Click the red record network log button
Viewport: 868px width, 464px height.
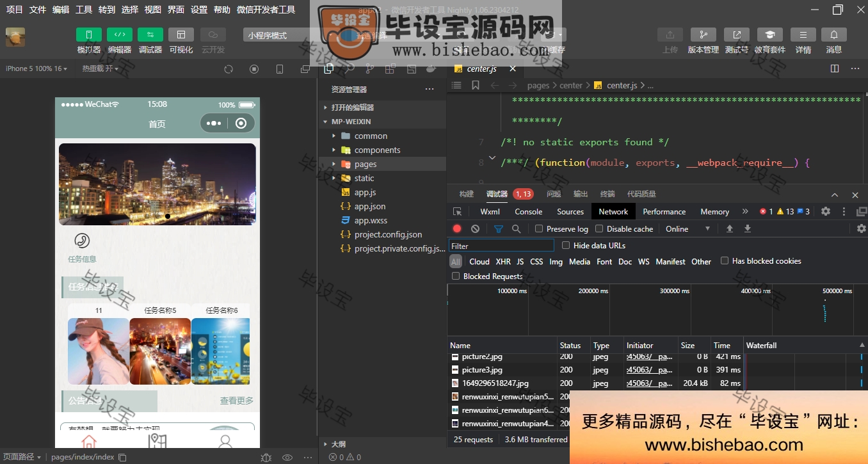tap(457, 228)
